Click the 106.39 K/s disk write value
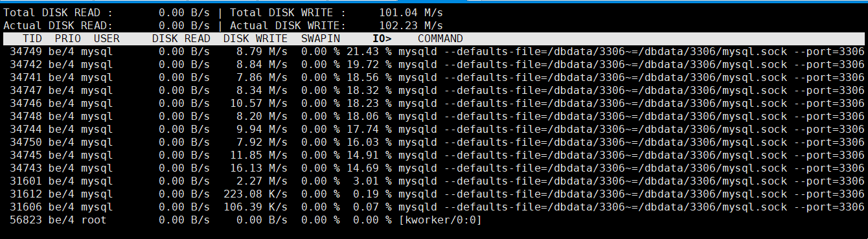The image size is (868, 239). click(x=256, y=207)
